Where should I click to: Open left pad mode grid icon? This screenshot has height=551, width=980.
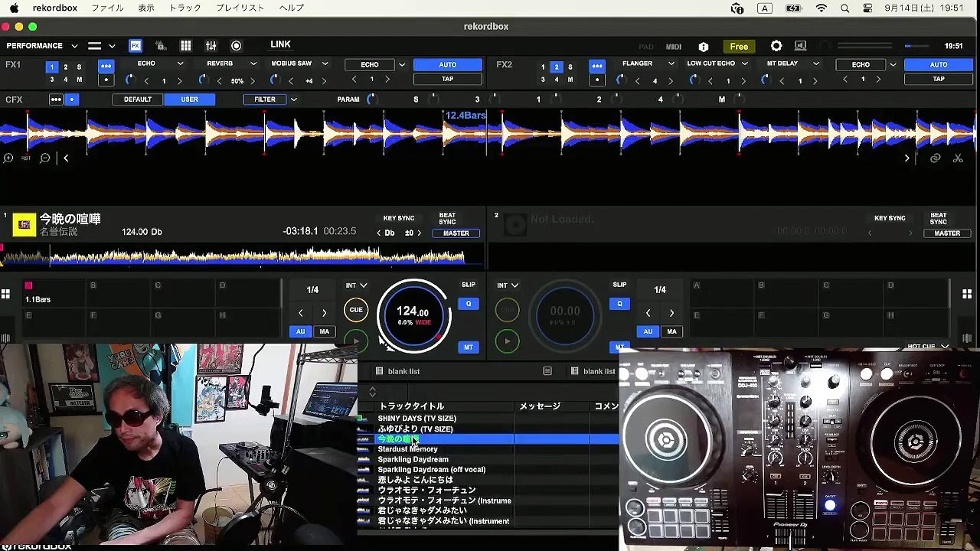pyautogui.click(x=5, y=294)
